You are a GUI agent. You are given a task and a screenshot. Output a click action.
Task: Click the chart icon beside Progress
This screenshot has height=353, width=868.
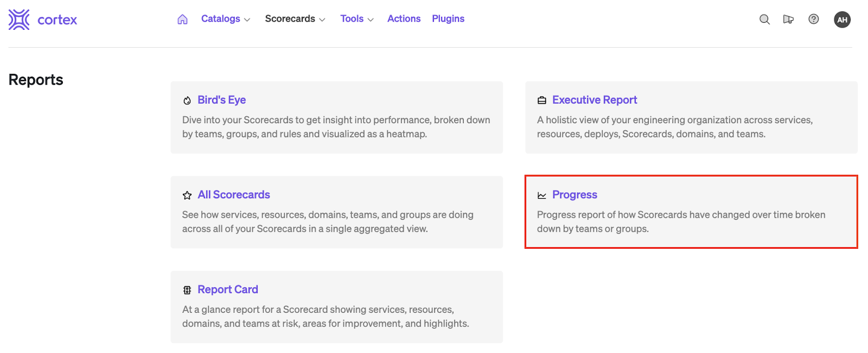point(541,196)
